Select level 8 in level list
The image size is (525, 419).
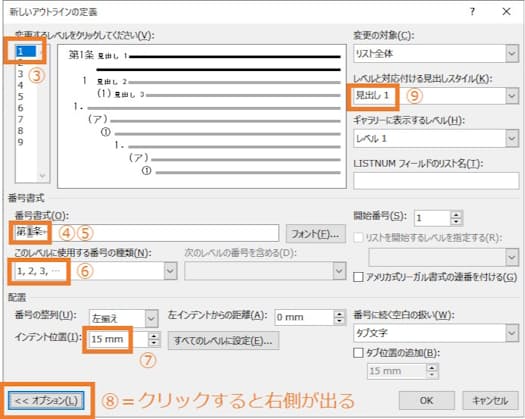[21, 131]
